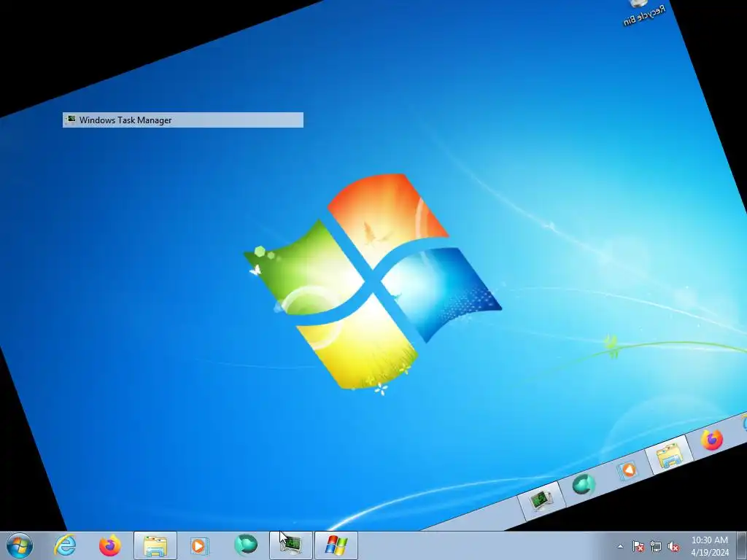Screen dimensions: 747x560
Task: Click the green globe app taskbar icon
Action: pyautogui.click(x=246, y=545)
